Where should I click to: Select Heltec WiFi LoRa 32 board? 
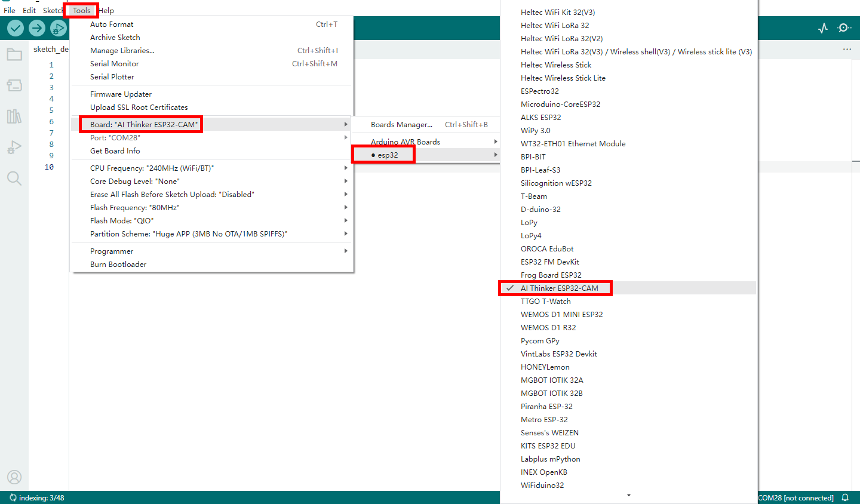point(629,26)
